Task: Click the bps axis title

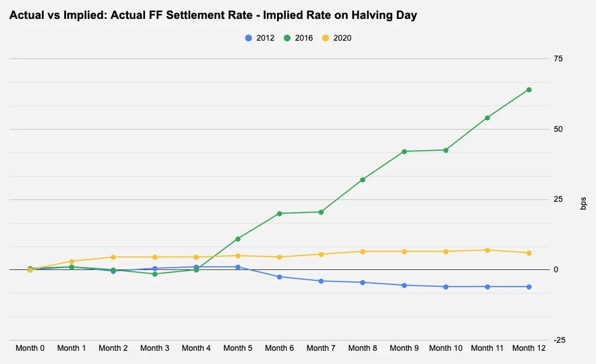Action: pyautogui.click(x=583, y=203)
